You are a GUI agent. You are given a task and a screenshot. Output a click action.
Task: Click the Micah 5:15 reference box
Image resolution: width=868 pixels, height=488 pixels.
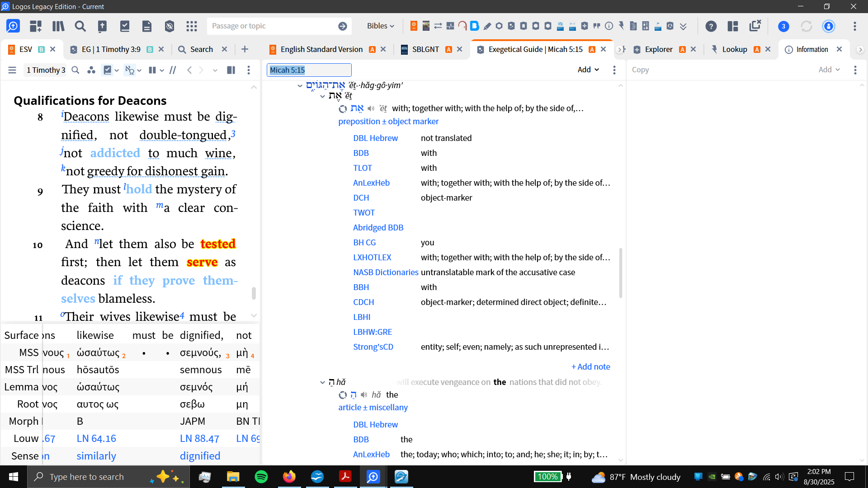309,70
